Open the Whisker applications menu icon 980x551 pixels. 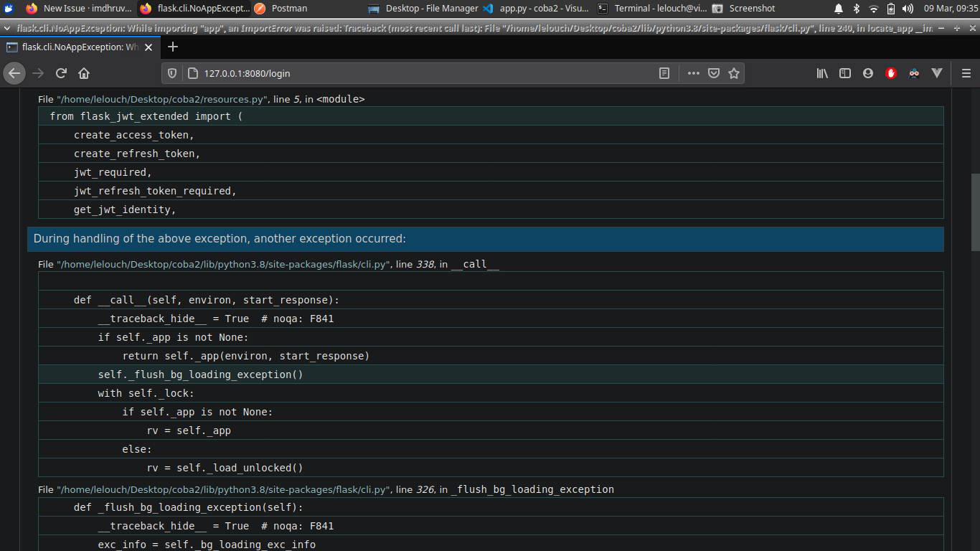[x=9, y=9]
